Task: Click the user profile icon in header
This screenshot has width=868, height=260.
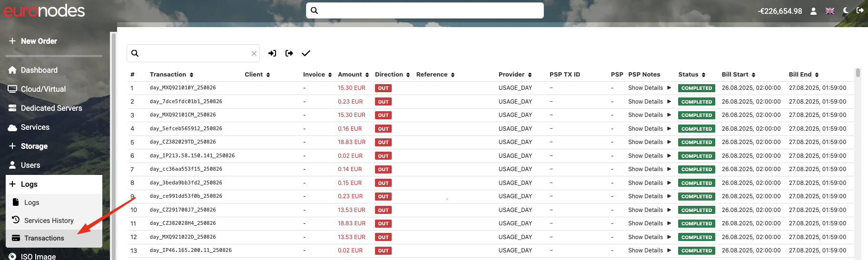Action: point(814,11)
